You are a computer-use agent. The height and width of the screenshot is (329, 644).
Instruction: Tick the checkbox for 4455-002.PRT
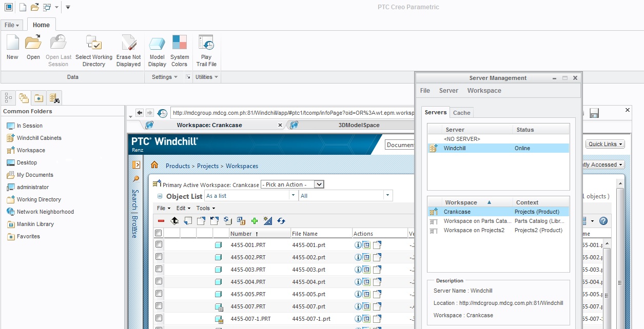coord(159,257)
